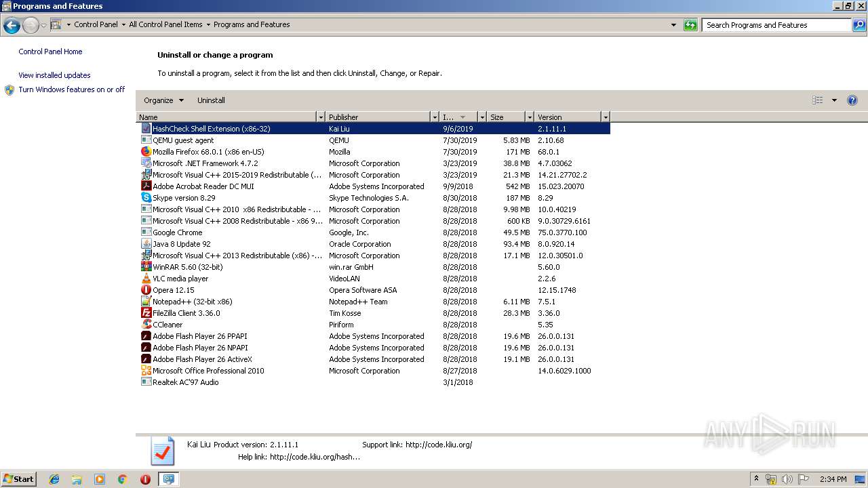868x488 pixels.
Task: Launch Internet Explorer from the taskbar
Action: pyautogui.click(x=54, y=479)
